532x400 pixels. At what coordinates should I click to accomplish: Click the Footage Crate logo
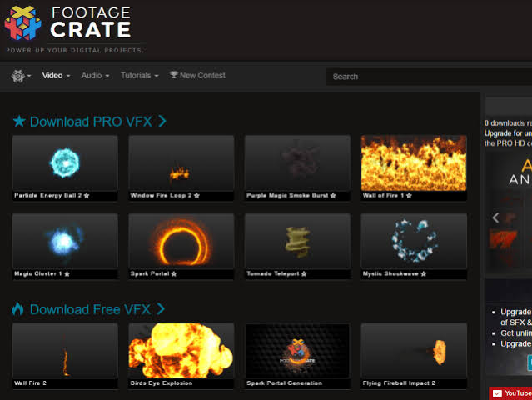[68, 22]
